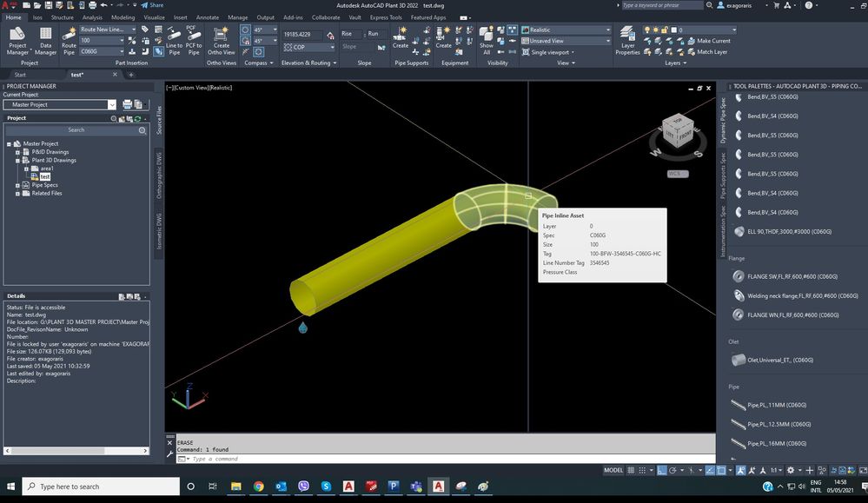Click the WCS label under the ViewCube

click(677, 174)
